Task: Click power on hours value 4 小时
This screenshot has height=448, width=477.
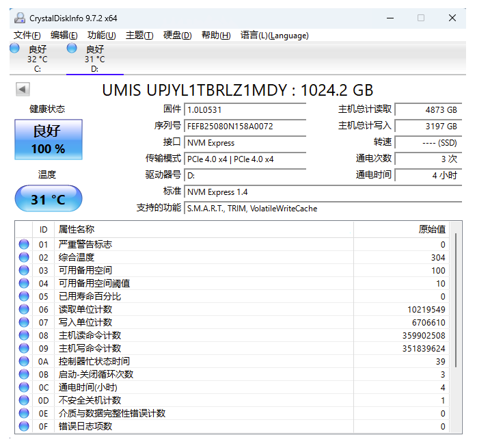Action: click(428, 175)
